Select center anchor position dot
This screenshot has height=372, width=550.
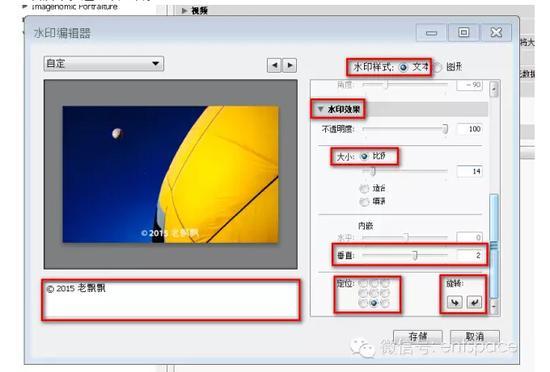[374, 293]
